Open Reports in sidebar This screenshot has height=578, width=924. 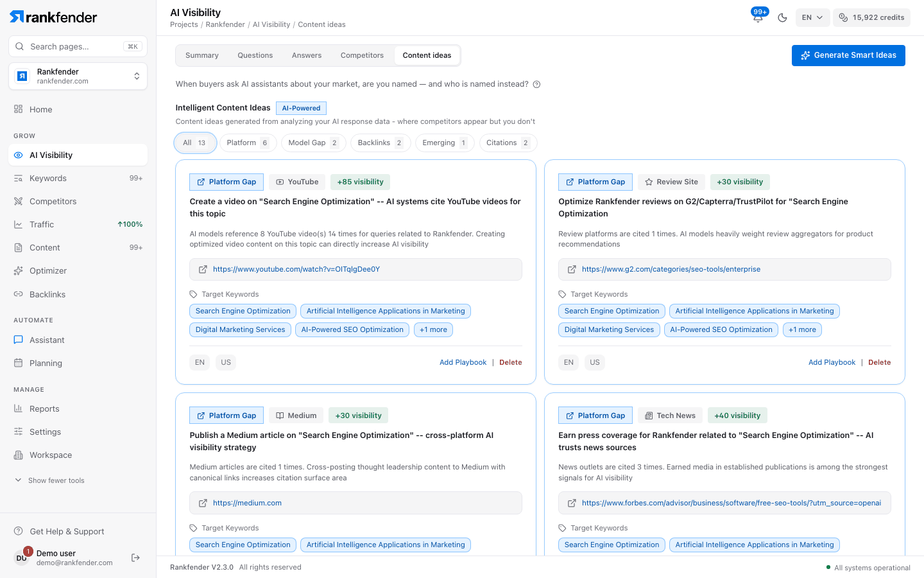(x=78, y=409)
